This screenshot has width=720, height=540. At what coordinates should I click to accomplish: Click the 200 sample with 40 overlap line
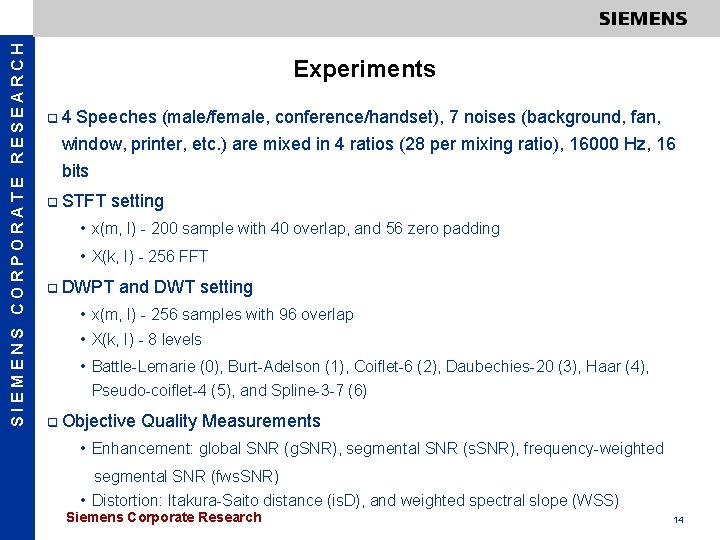click(x=295, y=228)
